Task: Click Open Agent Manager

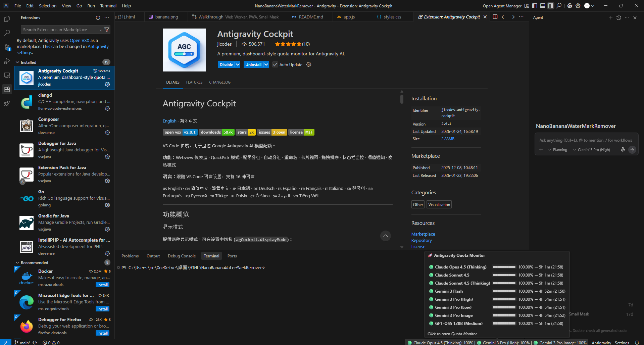Action: click(x=502, y=6)
